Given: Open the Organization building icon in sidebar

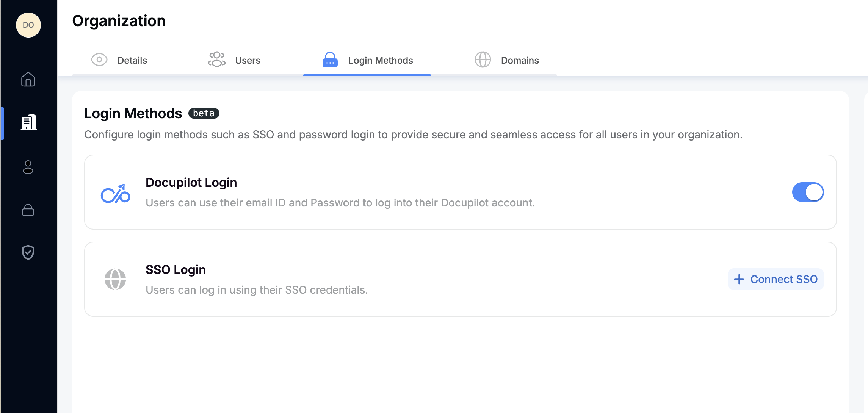Looking at the screenshot, I should 29,122.
